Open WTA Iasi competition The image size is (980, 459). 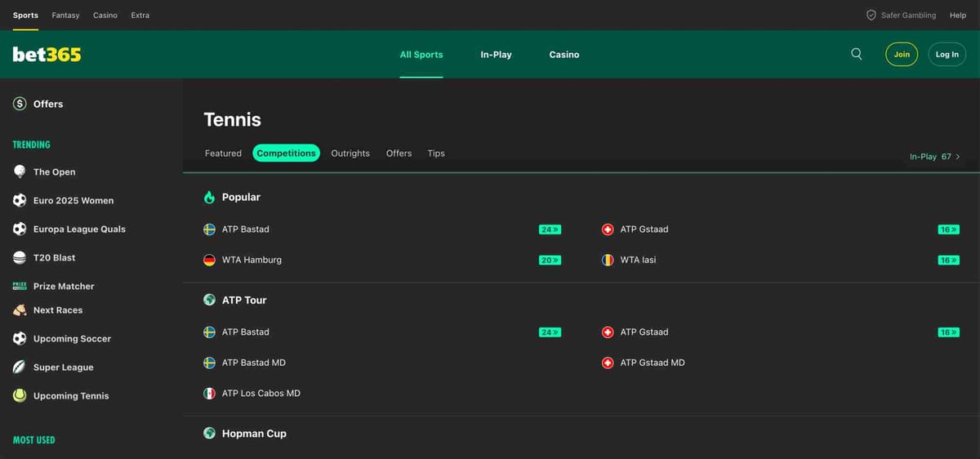(638, 260)
